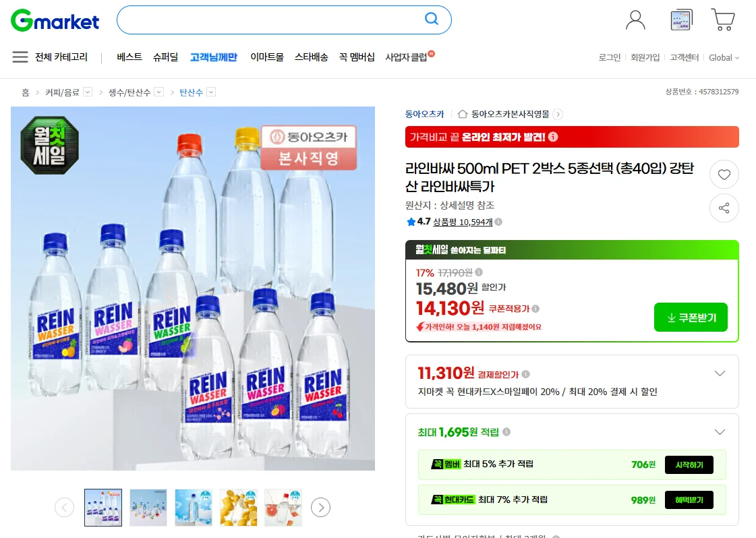Open recently viewed items icon
The width and height of the screenshot is (756, 538).
coord(681,20)
